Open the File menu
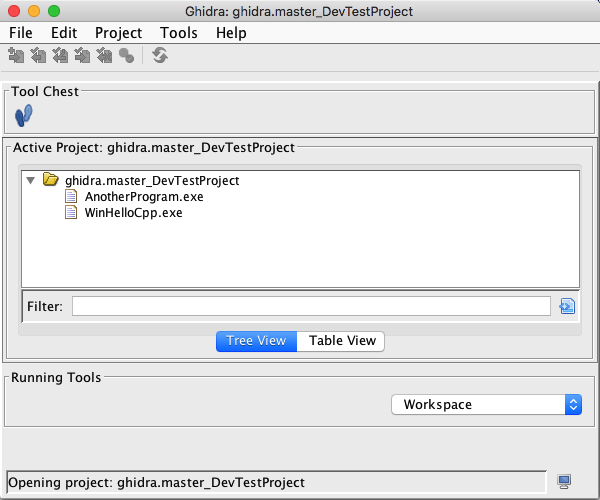The height and width of the screenshot is (500, 600). click(21, 33)
